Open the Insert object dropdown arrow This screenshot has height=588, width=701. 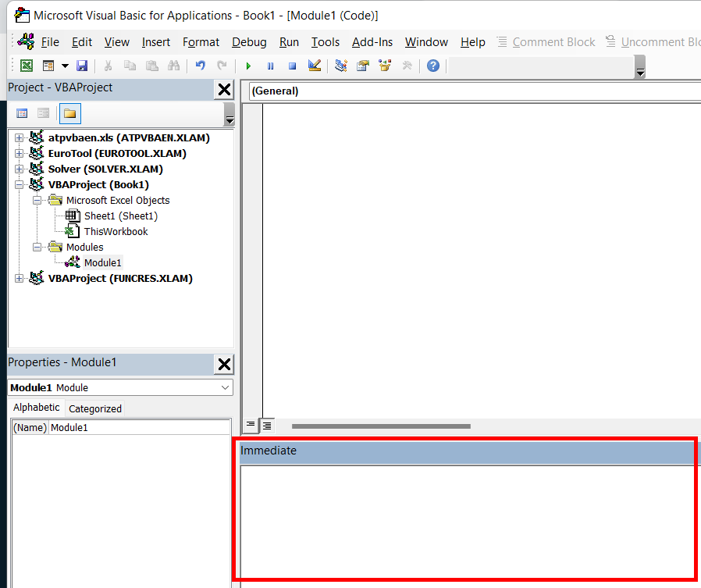pyautogui.click(x=65, y=66)
